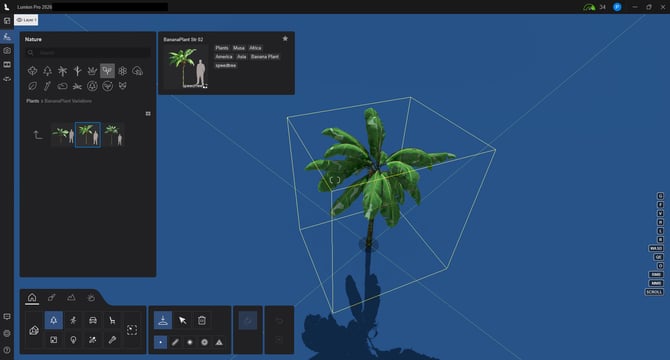Activate the arrow select tool

[182, 320]
